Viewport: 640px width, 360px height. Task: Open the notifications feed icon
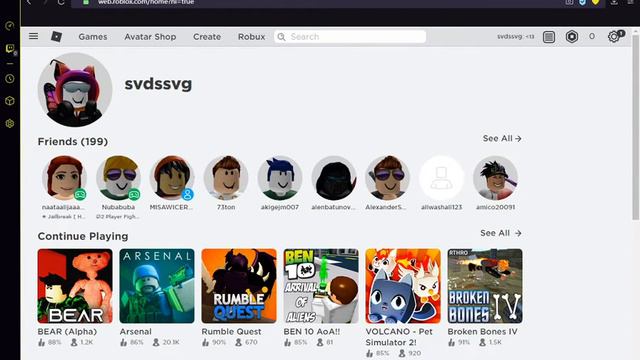[x=549, y=37]
